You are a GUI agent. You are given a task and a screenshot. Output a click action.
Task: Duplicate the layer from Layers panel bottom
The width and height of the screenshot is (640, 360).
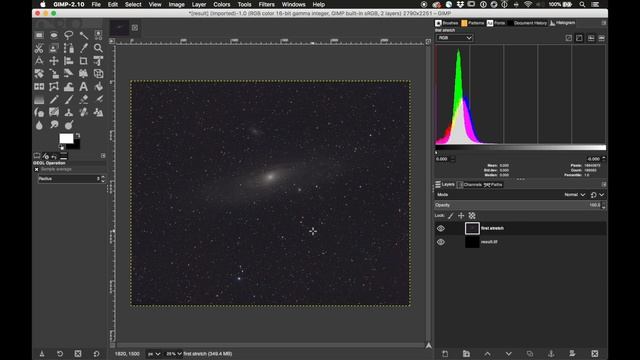point(530,353)
